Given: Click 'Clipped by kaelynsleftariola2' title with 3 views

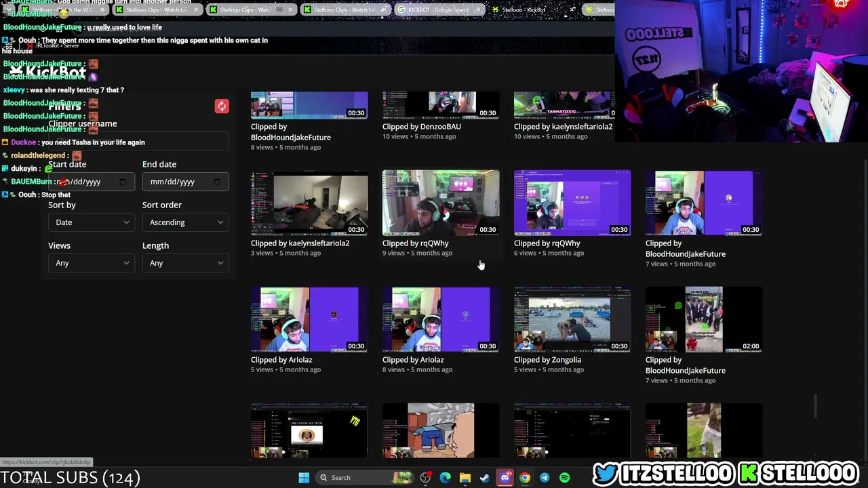Looking at the screenshot, I should pyautogui.click(x=300, y=243).
